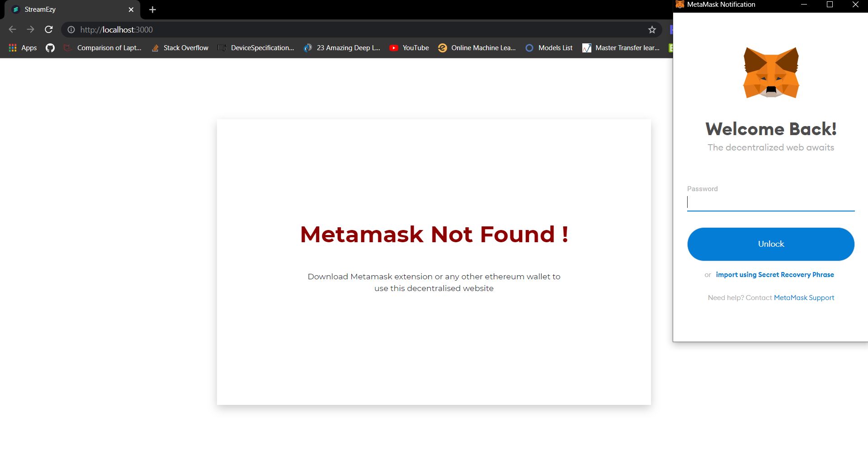Open a new tab with the plus button
Image resolution: width=868 pixels, height=465 pixels.
(152, 9)
